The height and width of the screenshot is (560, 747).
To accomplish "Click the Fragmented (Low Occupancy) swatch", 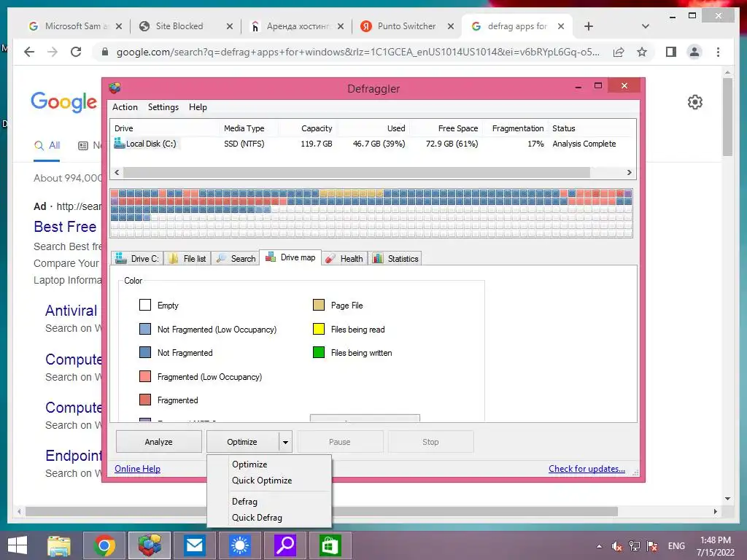I will click(145, 376).
